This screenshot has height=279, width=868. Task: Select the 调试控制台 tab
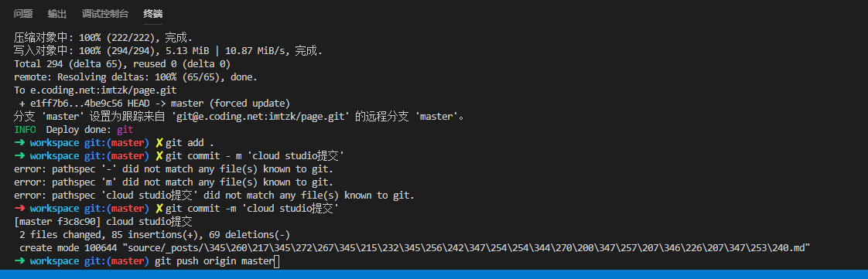[x=105, y=14]
